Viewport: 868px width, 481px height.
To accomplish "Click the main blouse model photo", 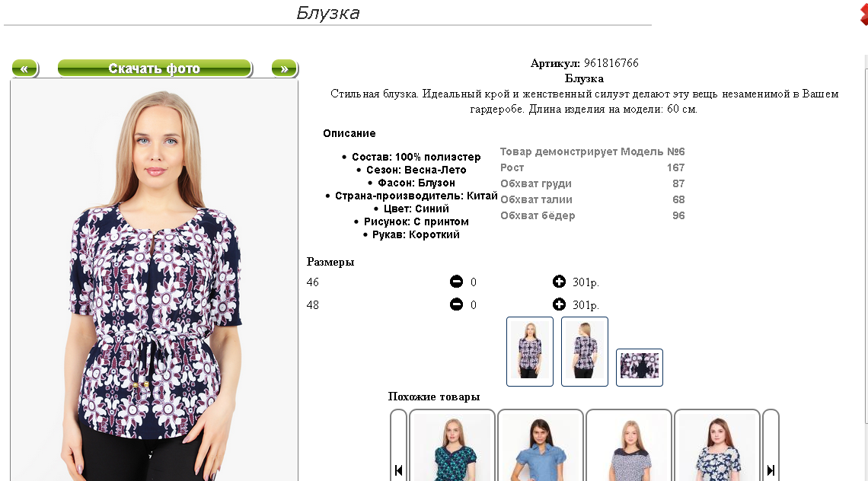I will pyautogui.click(x=155, y=281).
